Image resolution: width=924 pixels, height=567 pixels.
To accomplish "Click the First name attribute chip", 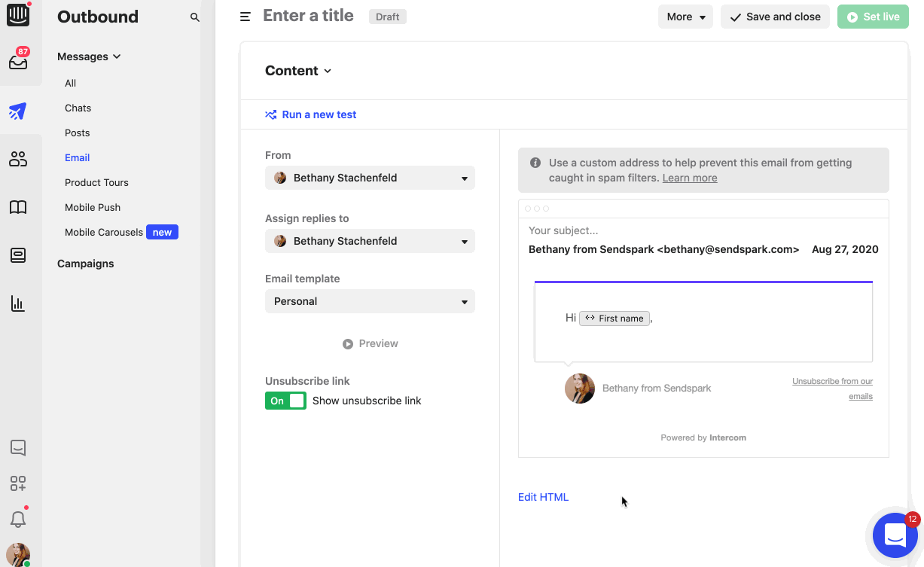I will [614, 318].
